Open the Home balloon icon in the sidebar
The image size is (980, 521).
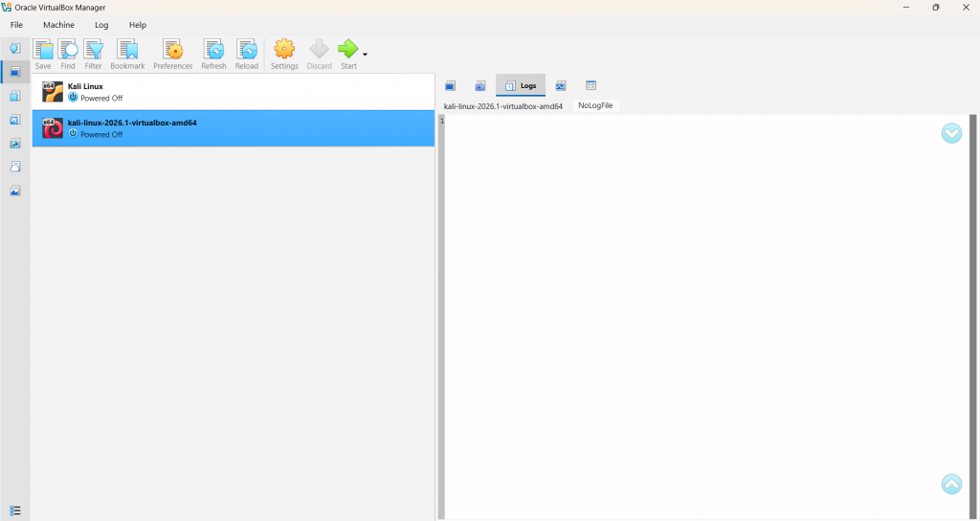click(x=15, y=48)
